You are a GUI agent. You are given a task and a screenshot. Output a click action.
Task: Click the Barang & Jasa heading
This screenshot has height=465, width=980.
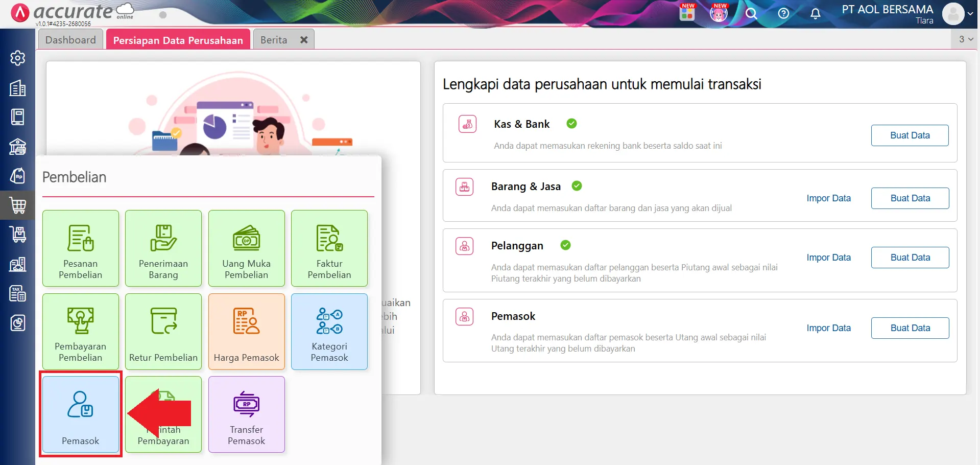click(526, 187)
